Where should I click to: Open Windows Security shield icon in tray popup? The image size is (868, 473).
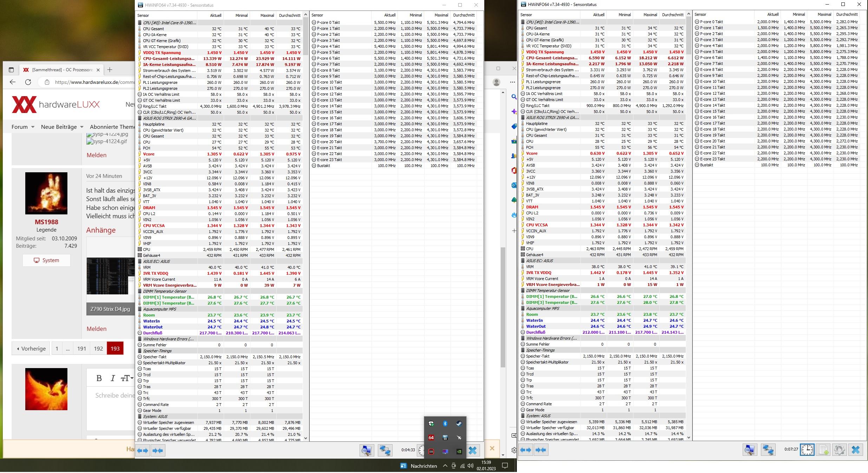tap(431, 424)
